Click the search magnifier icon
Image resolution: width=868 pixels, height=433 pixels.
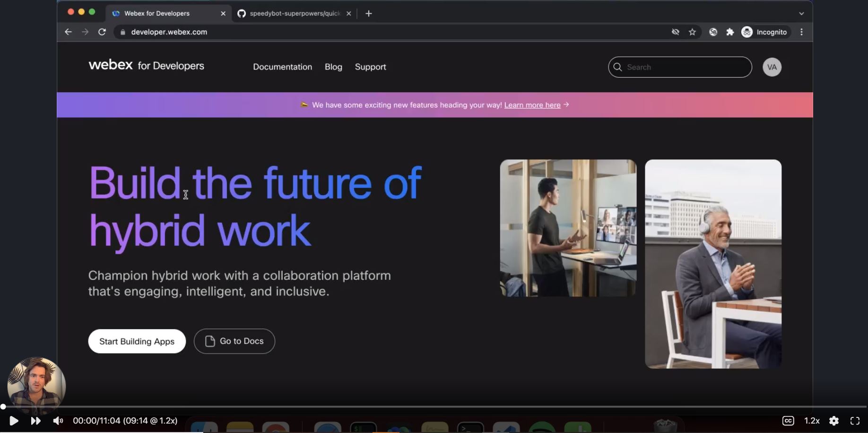coord(617,67)
